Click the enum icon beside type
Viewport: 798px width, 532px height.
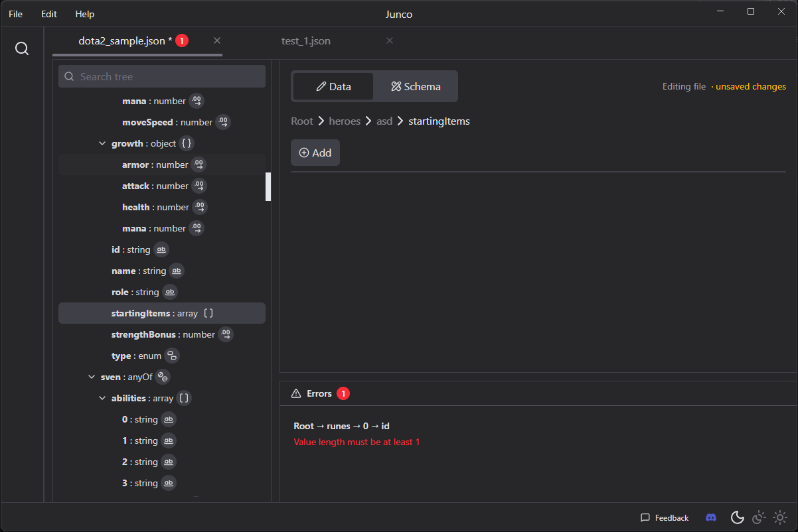[172, 356]
